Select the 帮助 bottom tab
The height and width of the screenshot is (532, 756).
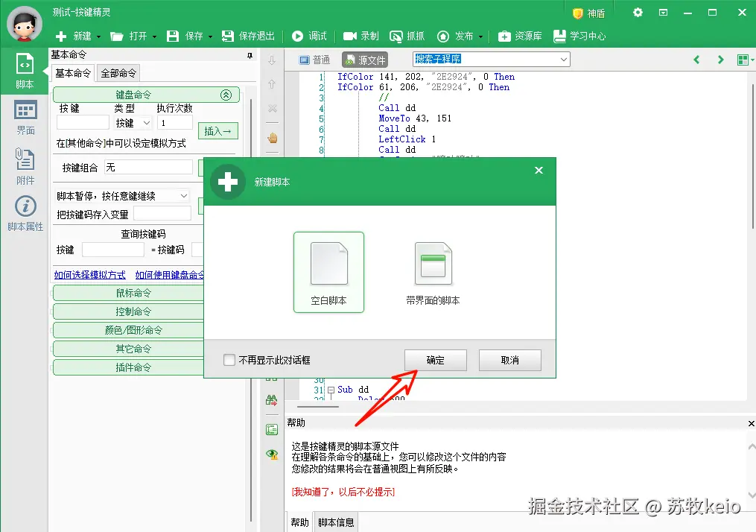pos(299,522)
